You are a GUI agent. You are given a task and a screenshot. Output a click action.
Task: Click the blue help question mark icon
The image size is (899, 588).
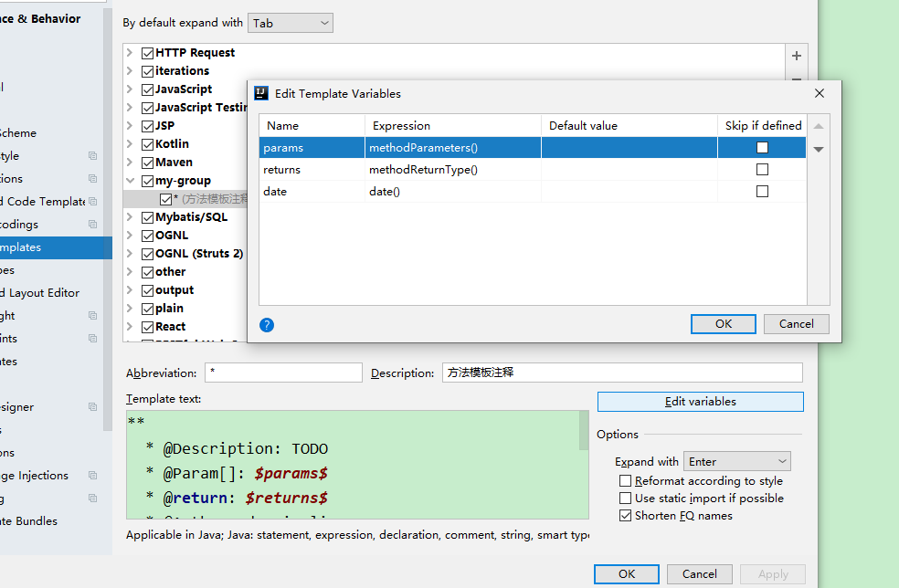coord(267,325)
